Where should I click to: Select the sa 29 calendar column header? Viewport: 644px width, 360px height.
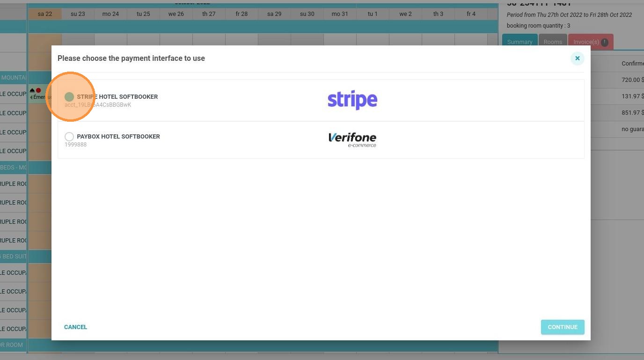point(274,14)
